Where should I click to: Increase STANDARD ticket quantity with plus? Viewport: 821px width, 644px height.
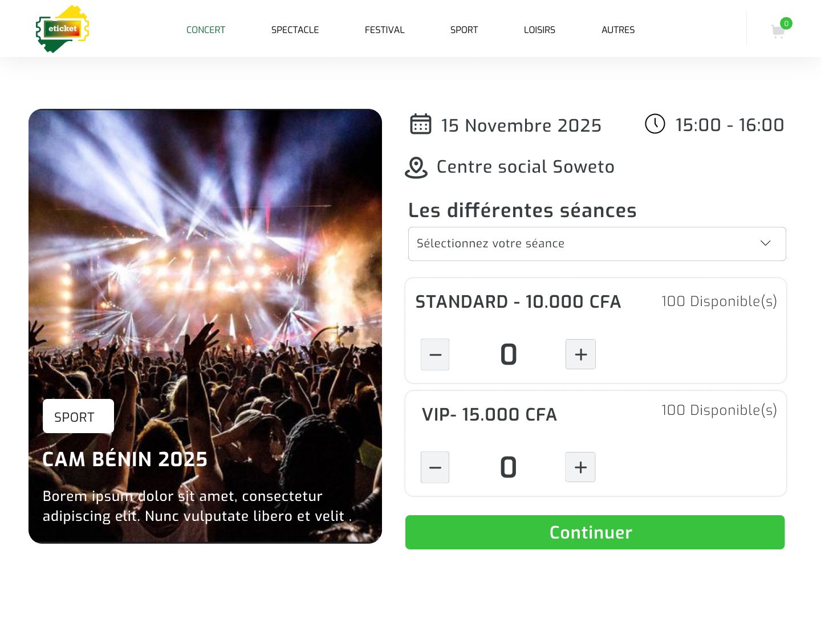(580, 354)
